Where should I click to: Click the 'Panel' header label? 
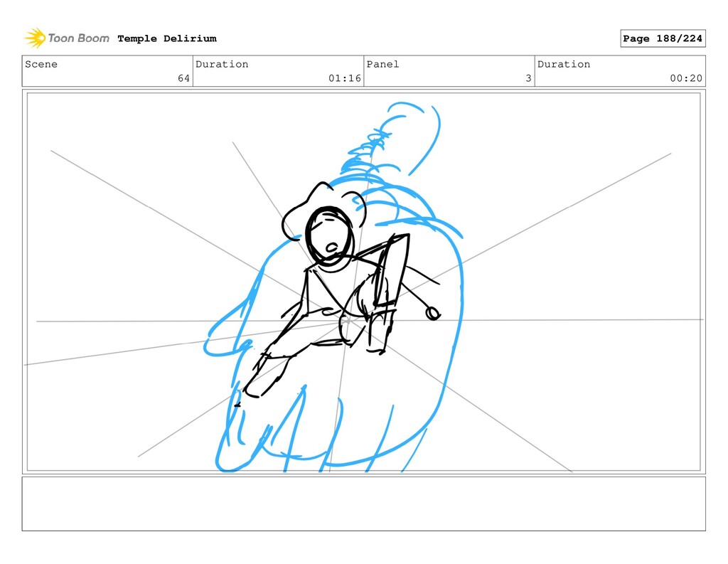pos(382,64)
